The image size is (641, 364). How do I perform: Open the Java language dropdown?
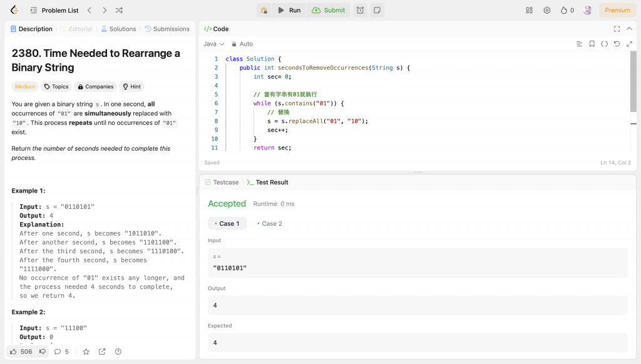pyautogui.click(x=213, y=44)
